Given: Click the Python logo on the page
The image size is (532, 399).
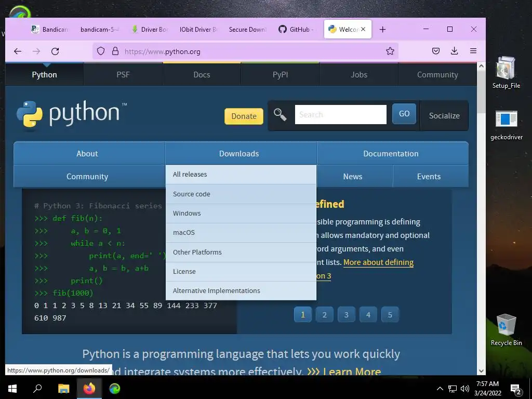Looking at the screenshot, I should [71, 115].
